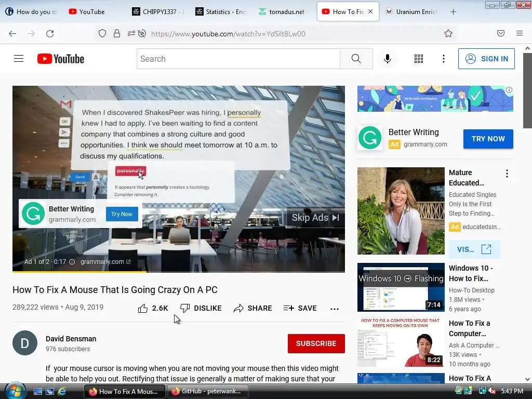532x399 pixels.
Task: Click the page vertical scrollbar thumb
Action: (527, 90)
